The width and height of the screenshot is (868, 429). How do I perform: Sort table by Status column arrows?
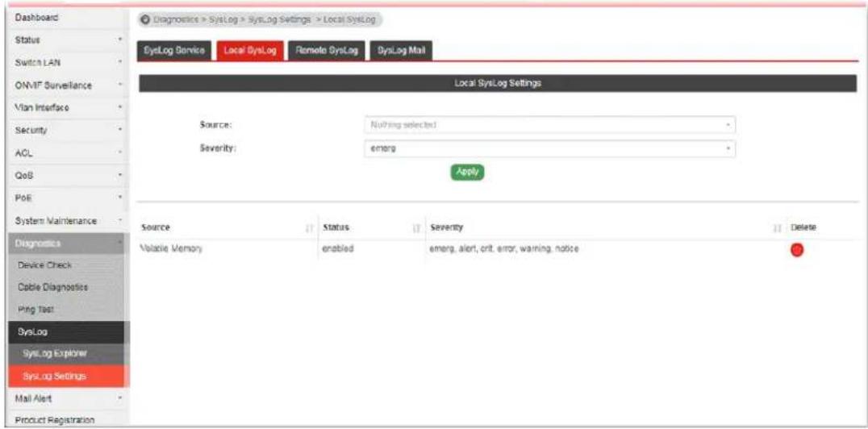(415, 228)
